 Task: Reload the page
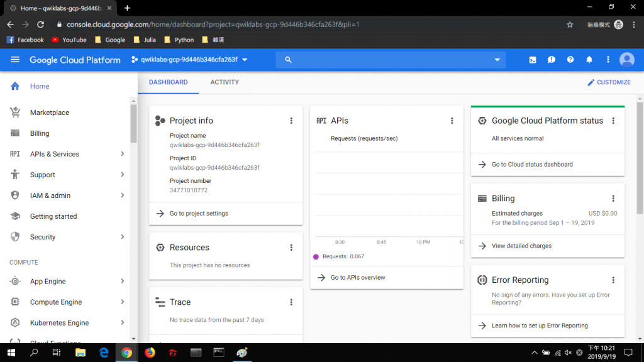[x=40, y=25]
